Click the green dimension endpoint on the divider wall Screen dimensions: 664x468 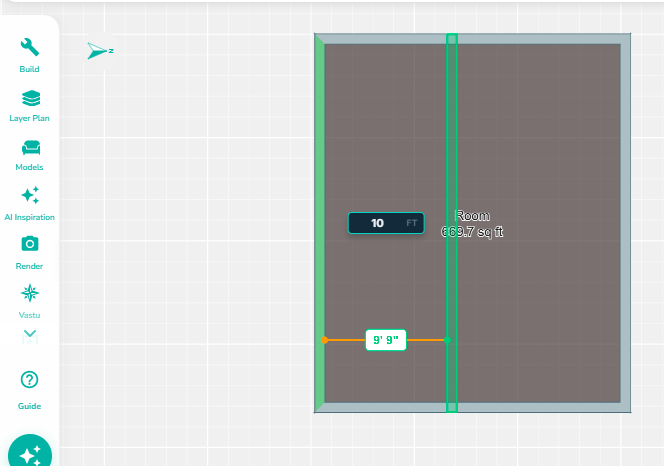click(x=447, y=340)
